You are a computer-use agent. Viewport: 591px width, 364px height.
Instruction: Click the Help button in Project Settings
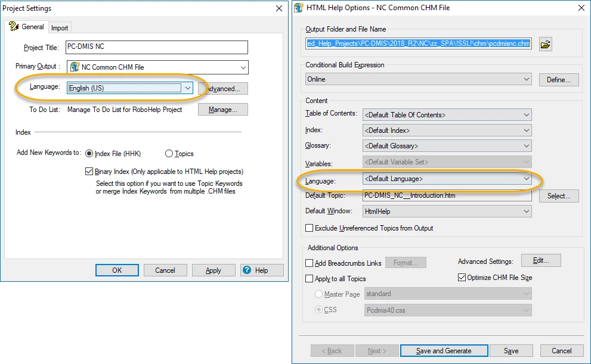262,270
